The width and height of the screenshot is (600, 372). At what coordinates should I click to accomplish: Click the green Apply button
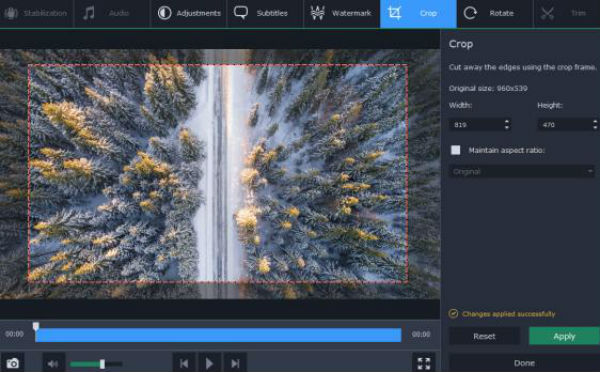pyautogui.click(x=564, y=336)
